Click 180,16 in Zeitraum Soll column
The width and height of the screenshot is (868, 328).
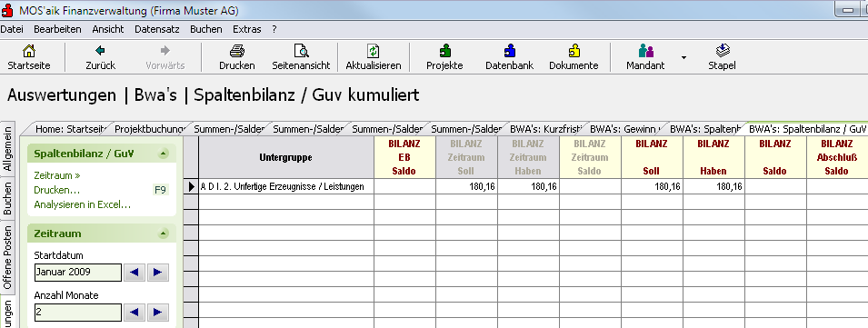pyautogui.click(x=466, y=186)
